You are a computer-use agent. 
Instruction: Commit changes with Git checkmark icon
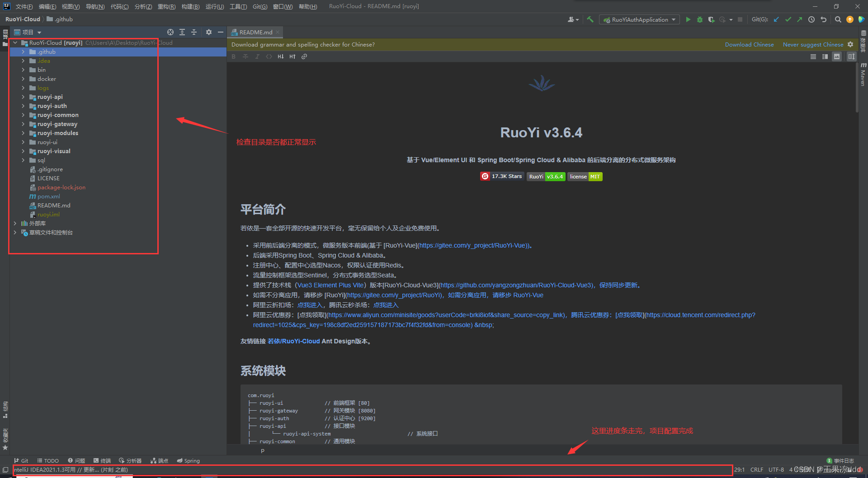click(x=788, y=19)
